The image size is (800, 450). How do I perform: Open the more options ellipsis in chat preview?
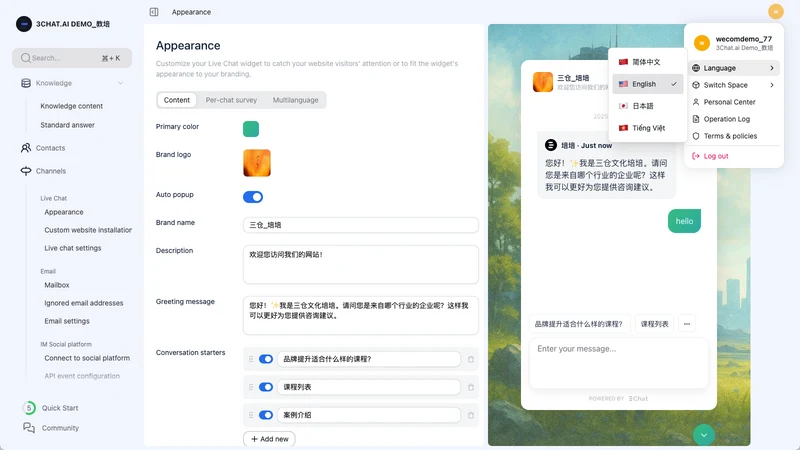pos(687,324)
